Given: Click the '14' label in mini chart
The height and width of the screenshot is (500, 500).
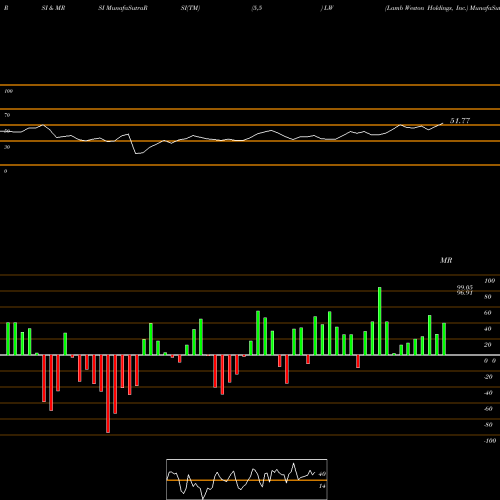Looking at the screenshot, I should click(322, 486).
